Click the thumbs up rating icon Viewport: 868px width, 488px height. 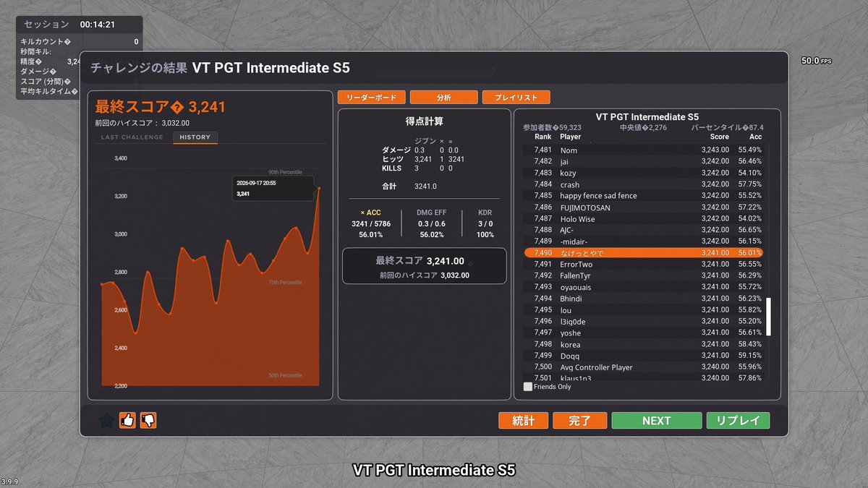coord(127,420)
